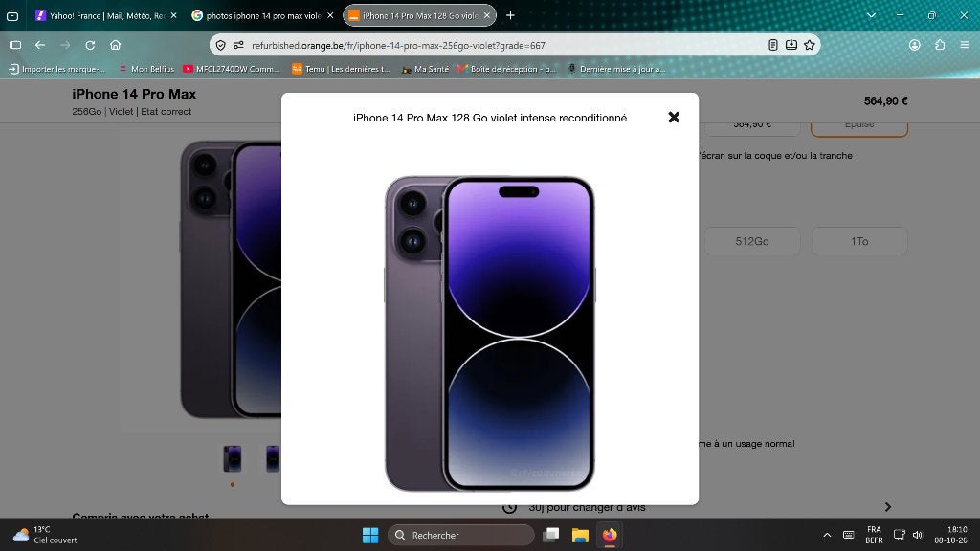Open the browser home page
This screenshot has width=980, height=551.
[x=115, y=45]
